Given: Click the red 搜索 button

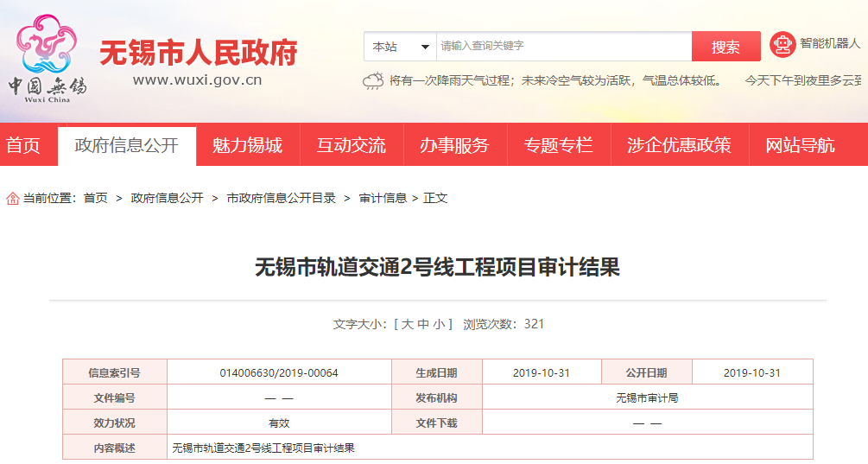Looking at the screenshot, I should pos(725,47).
